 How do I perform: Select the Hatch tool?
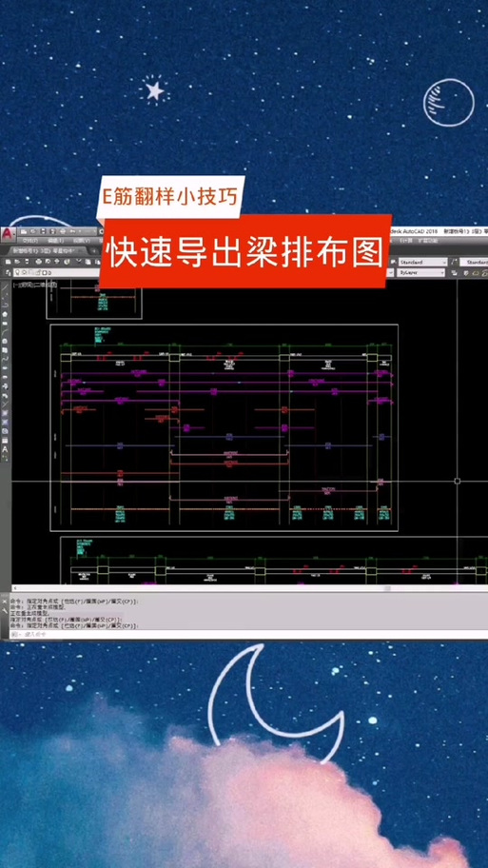pos(5,413)
